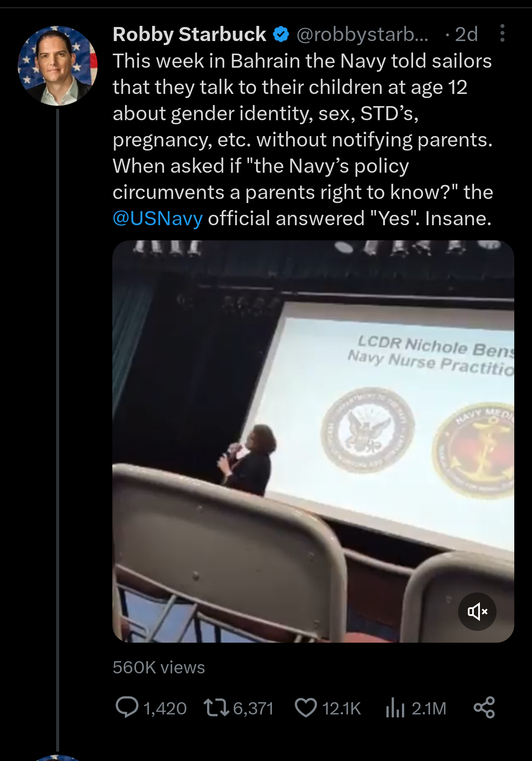Open the three-dot more options menu
The width and height of the screenshot is (532, 761).
click(x=502, y=34)
